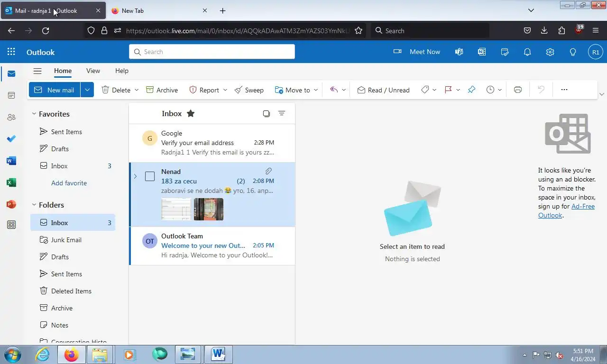Open the document attachment thumbnail in Nenad's email
The height and width of the screenshot is (364, 607).
click(176, 209)
